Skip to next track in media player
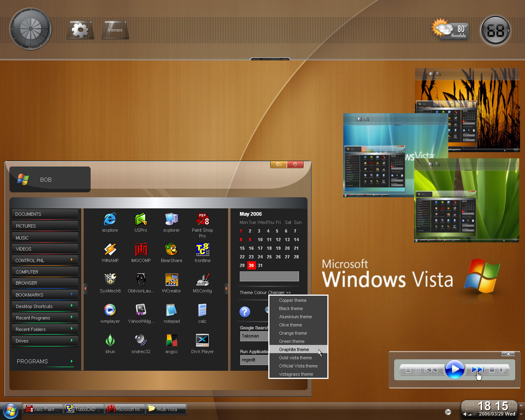This screenshot has width=525, height=420. [x=477, y=370]
